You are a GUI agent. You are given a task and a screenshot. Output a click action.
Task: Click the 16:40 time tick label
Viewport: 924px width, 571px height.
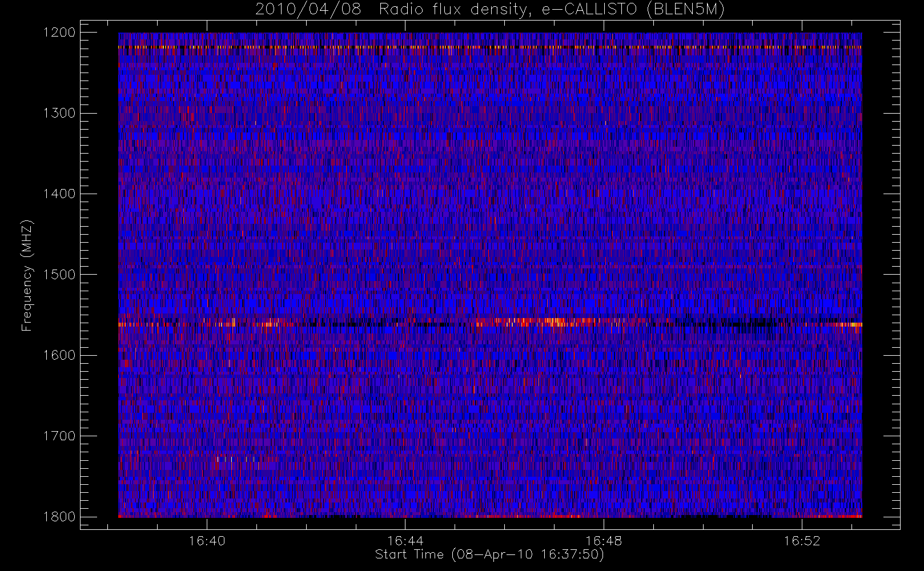(207, 541)
